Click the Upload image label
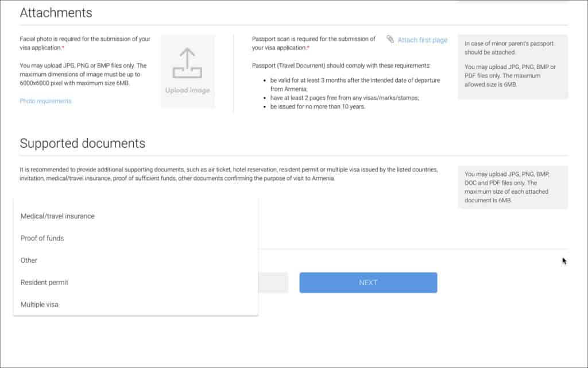 point(188,90)
